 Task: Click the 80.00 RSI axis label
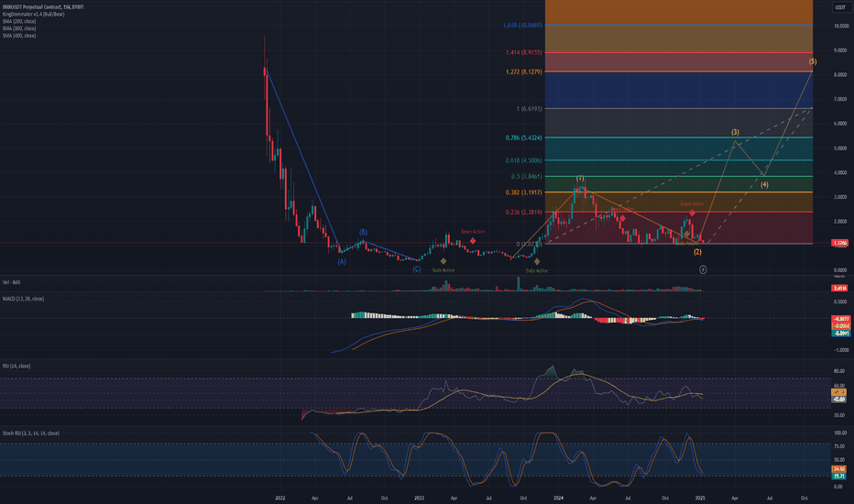839,371
